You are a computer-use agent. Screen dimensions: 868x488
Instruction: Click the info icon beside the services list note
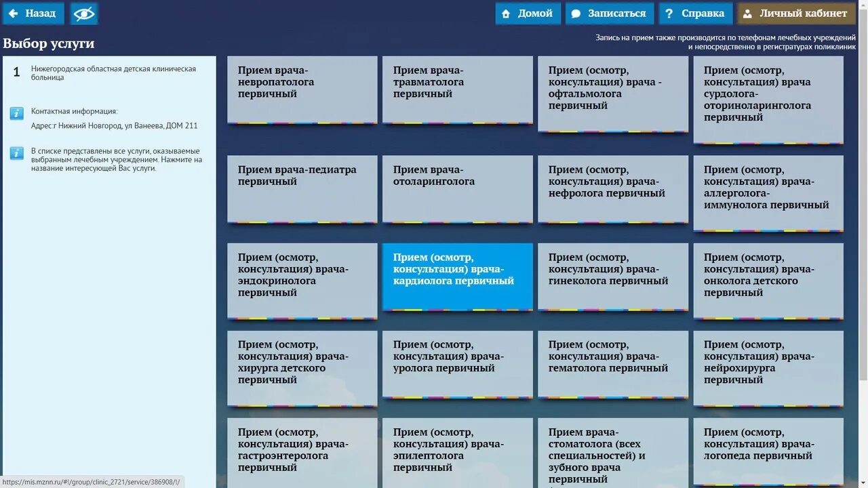click(x=17, y=153)
